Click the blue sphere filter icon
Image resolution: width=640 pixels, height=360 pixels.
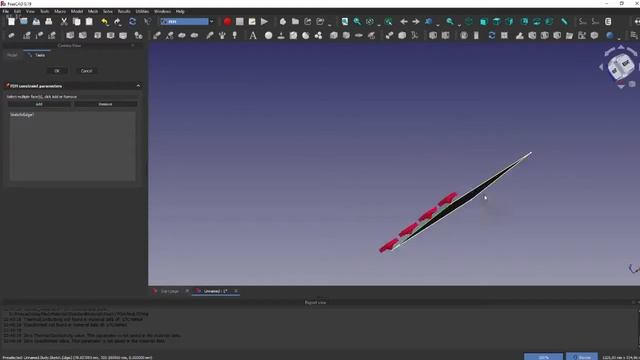coord(610,36)
